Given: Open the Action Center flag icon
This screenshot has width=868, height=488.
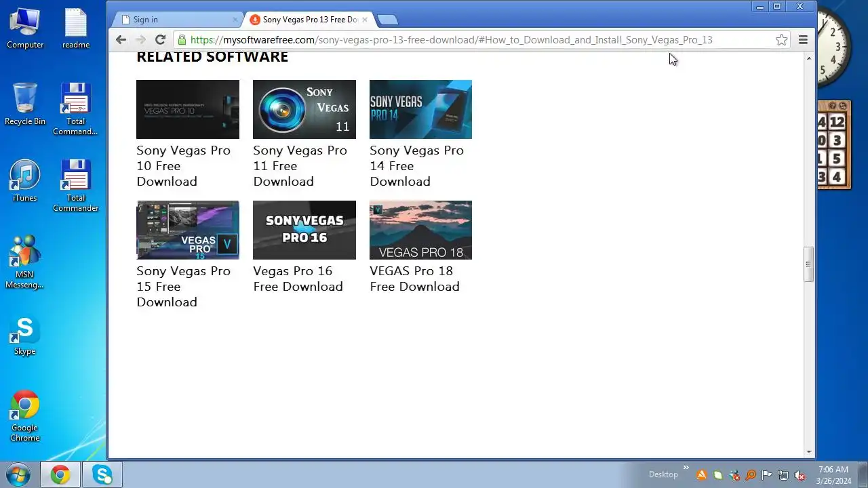Looking at the screenshot, I should pos(767,475).
